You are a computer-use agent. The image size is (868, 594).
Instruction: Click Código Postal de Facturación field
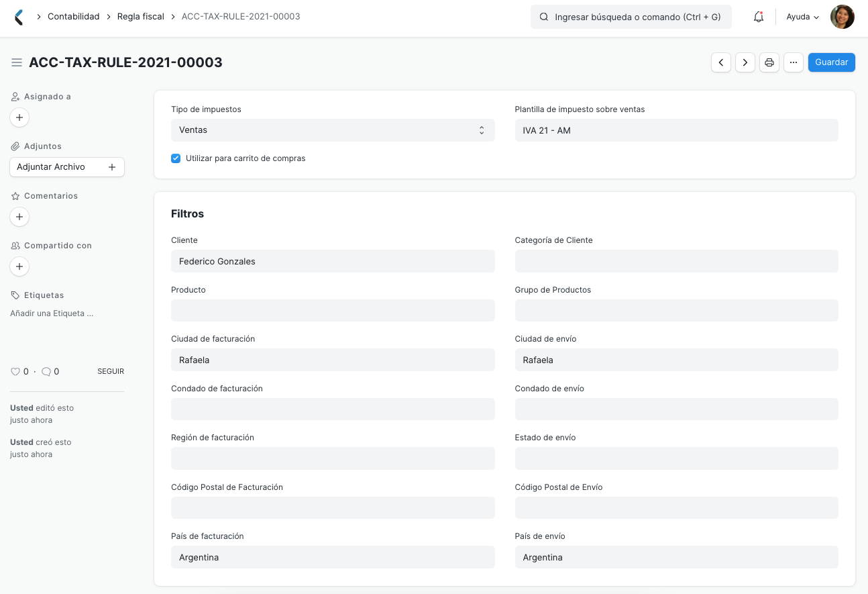(333, 508)
